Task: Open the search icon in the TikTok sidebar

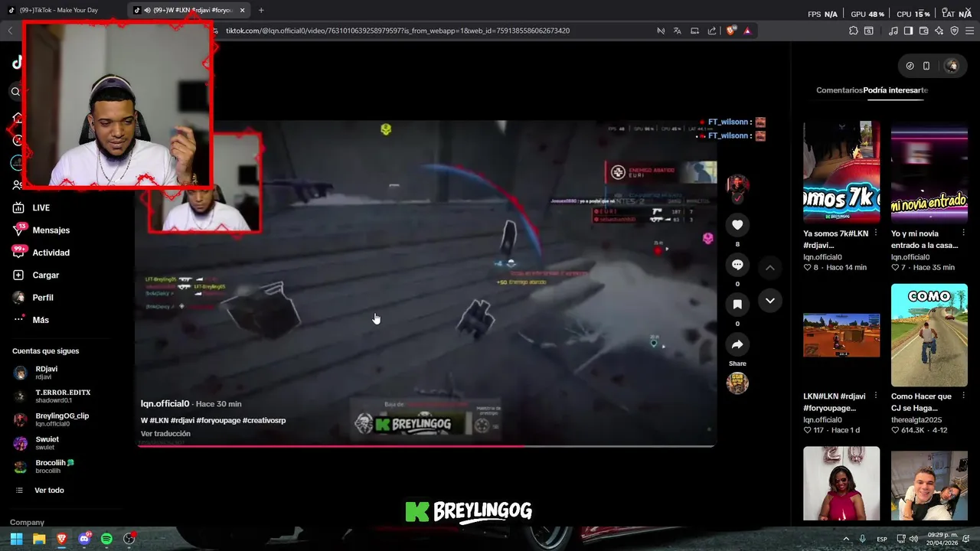Action: (15, 92)
